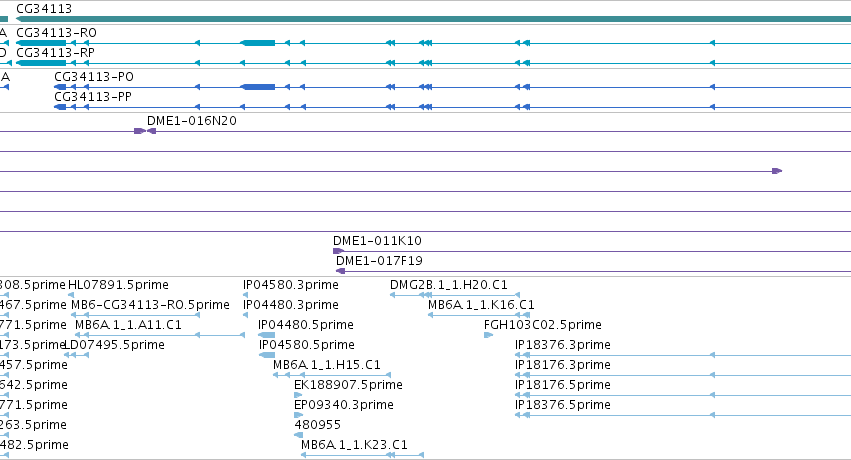Select the LD07495.5prime EST label
The image size is (851, 460).
(x=115, y=344)
